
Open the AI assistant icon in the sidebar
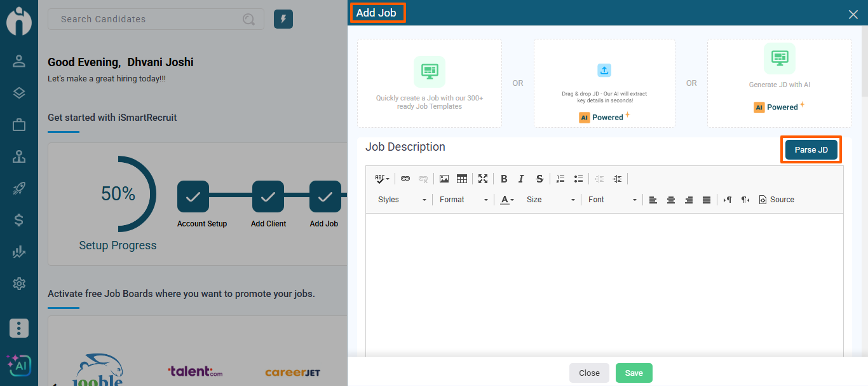[19, 366]
